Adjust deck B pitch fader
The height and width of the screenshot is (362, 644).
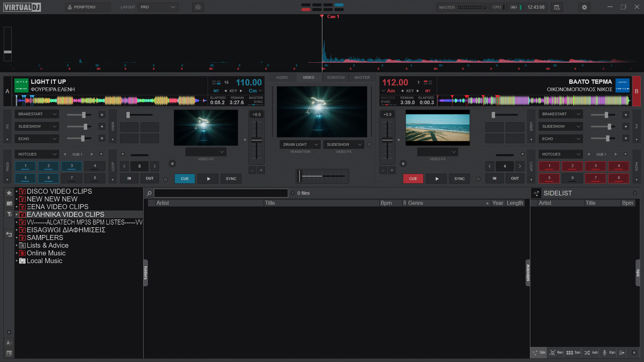coord(387,140)
